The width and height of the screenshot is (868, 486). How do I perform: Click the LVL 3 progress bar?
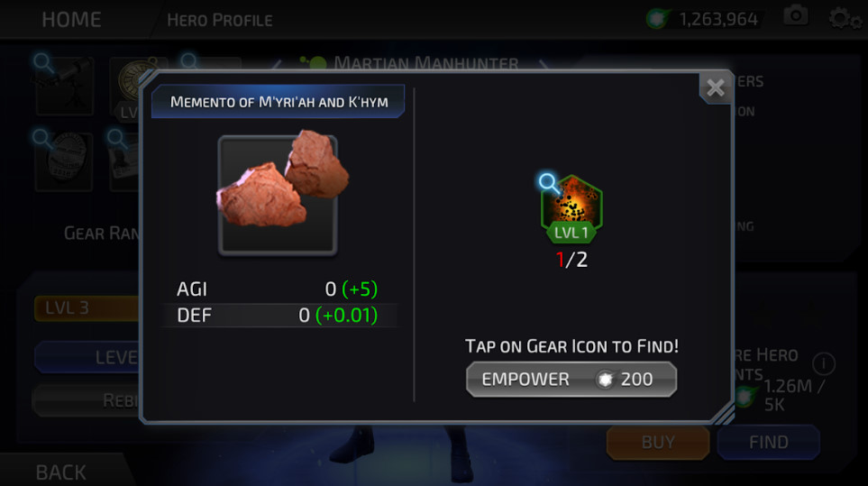pyautogui.click(x=87, y=308)
